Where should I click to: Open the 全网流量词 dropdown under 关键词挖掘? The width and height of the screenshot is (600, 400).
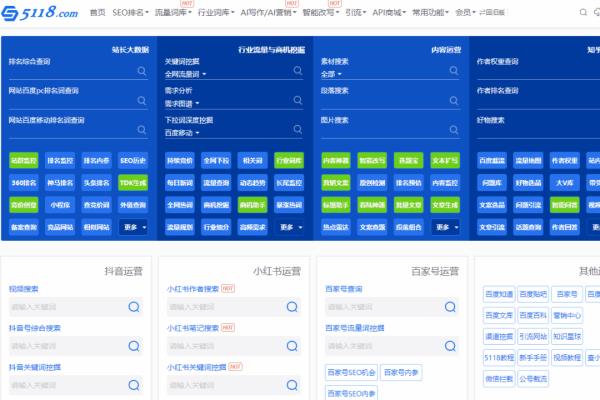tap(186, 74)
